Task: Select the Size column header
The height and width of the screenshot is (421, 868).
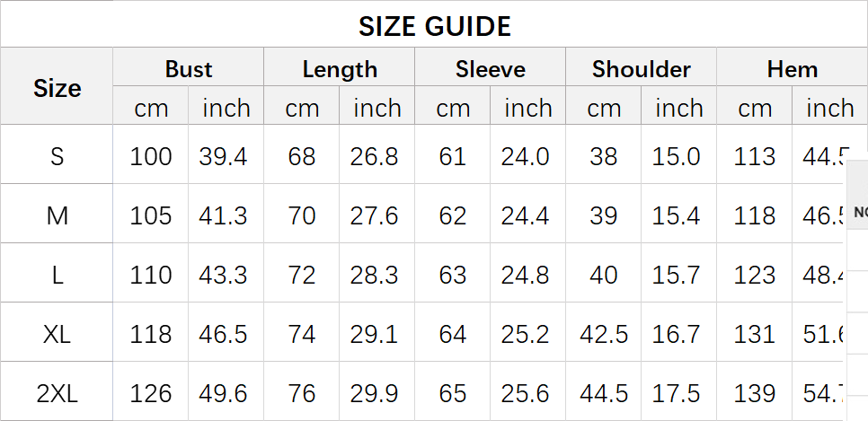Action: coord(57,88)
